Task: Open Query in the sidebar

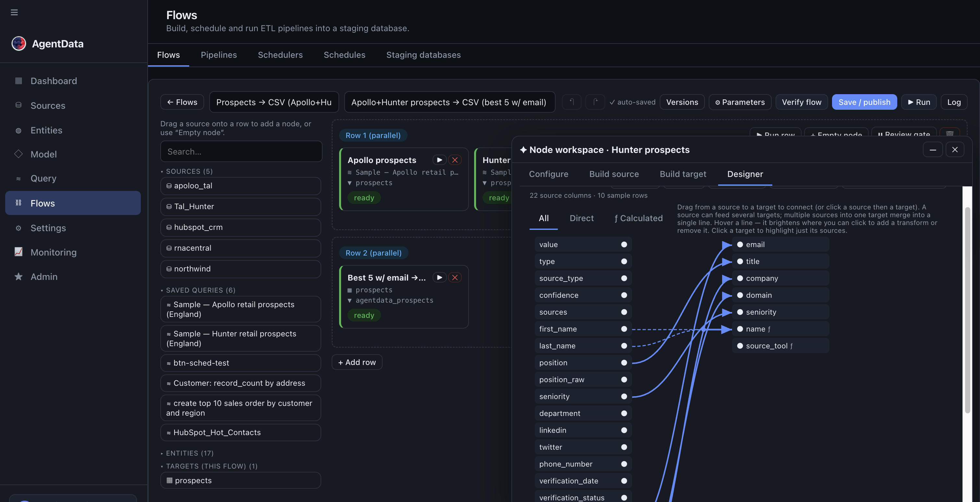Action: 73,179
